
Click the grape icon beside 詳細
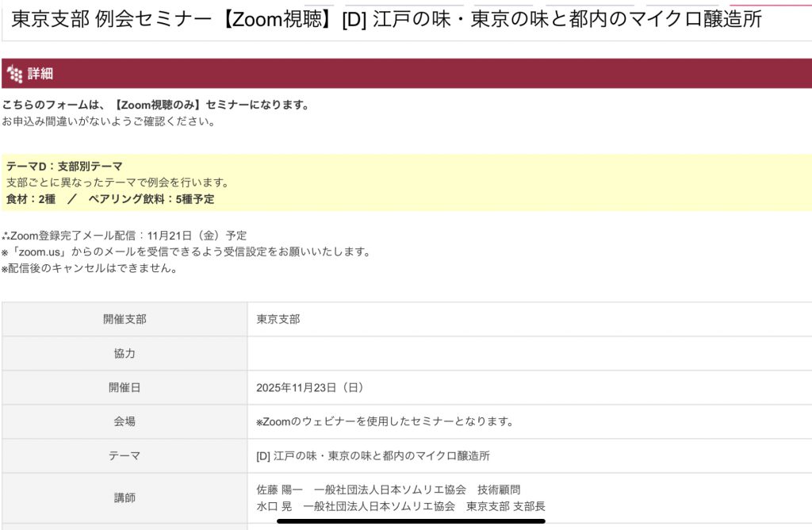point(14,75)
